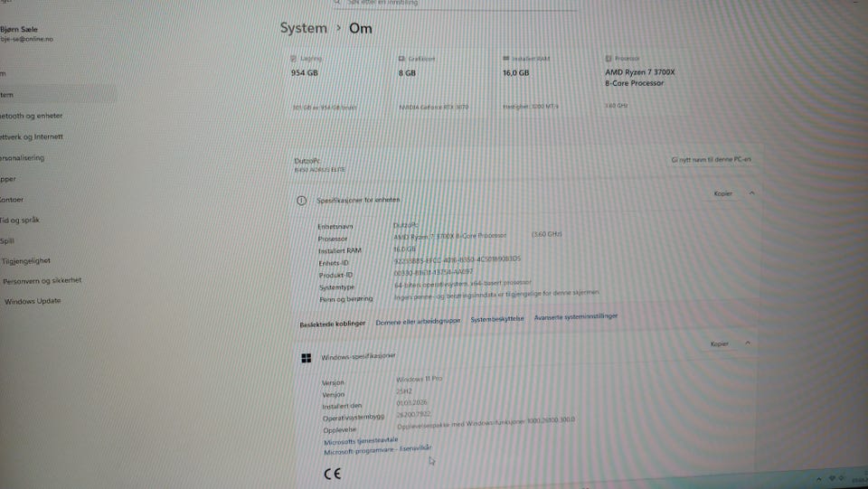The image size is (868, 489).
Task: Open the Bjørn Sæle account profile
Action: [26, 33]
